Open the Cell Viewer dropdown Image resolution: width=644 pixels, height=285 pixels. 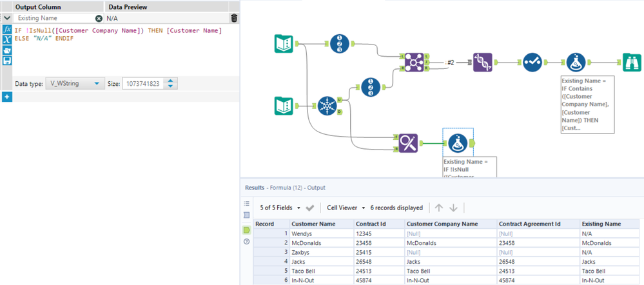pos(346,208)
